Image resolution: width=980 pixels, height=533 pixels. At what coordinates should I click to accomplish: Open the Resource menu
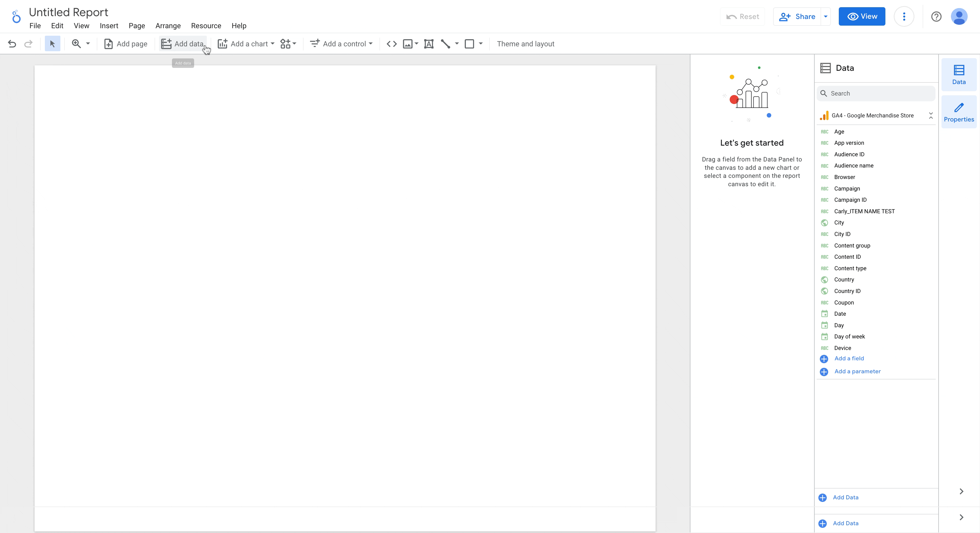(206, 26)
